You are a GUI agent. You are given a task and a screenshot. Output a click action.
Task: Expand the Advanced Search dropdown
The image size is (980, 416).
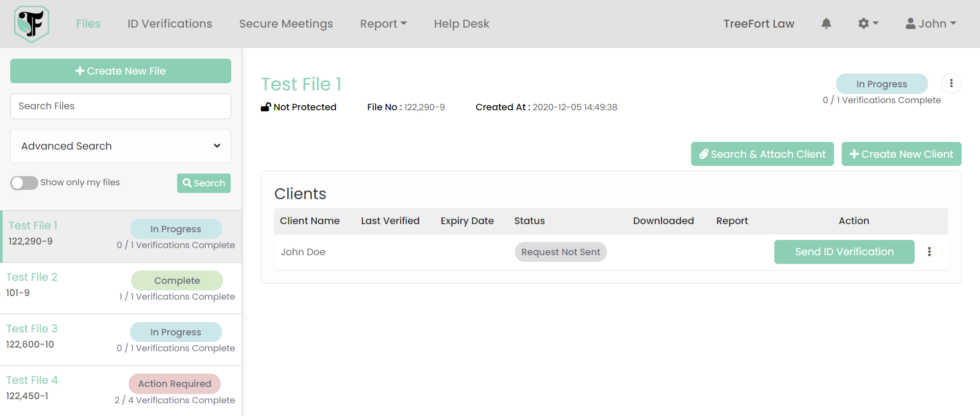tap(120, 146)
